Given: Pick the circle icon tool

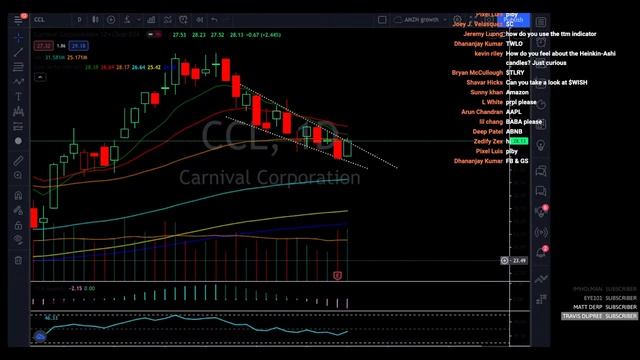Looking at the screenshot, I should pyautogui.click(x=18, y=141).
